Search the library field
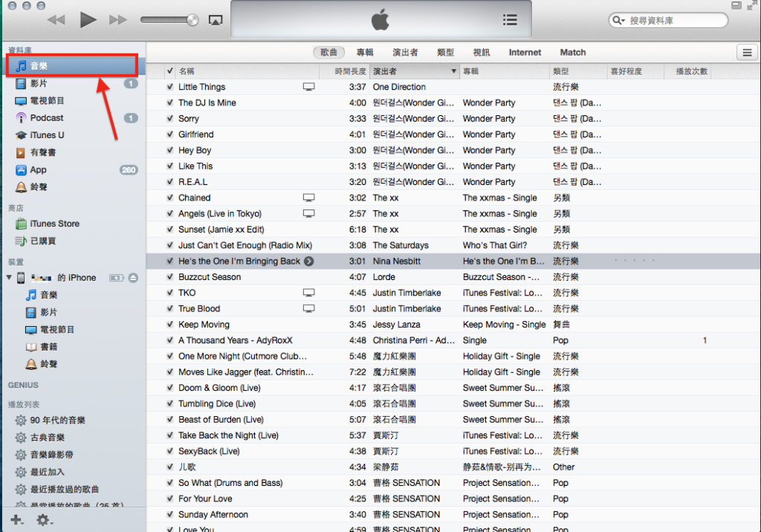The height and width of the screenshot is (532, 761). coord(668,20)
